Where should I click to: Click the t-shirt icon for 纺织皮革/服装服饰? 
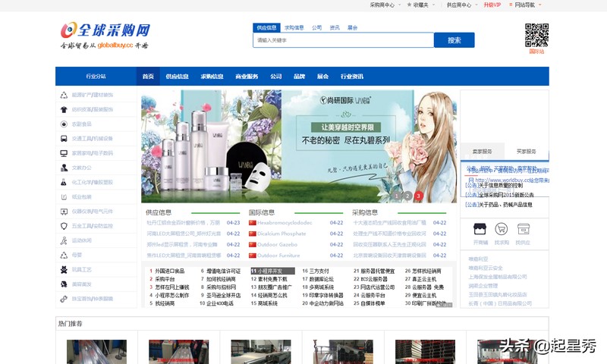coord(64,109)
